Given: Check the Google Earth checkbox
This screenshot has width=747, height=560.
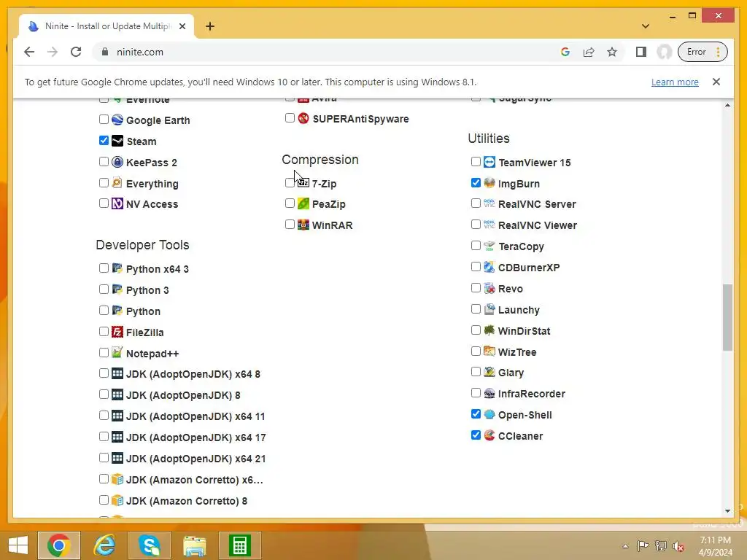Looking at the screenshot, I should pos(104,119).
